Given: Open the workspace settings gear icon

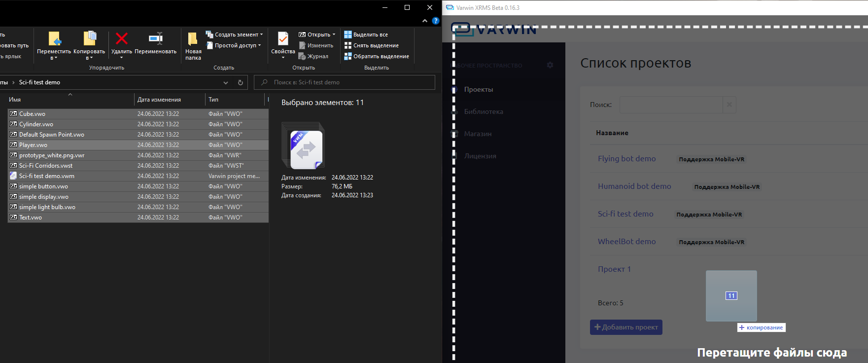Looking at the screenshot, I should [x=550, y=65].
